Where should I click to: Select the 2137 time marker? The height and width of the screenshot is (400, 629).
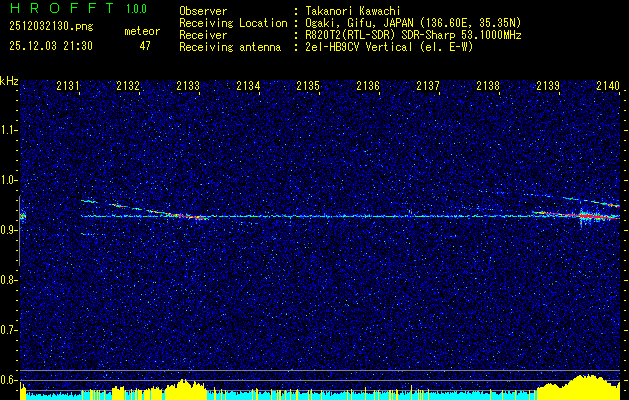428,87
